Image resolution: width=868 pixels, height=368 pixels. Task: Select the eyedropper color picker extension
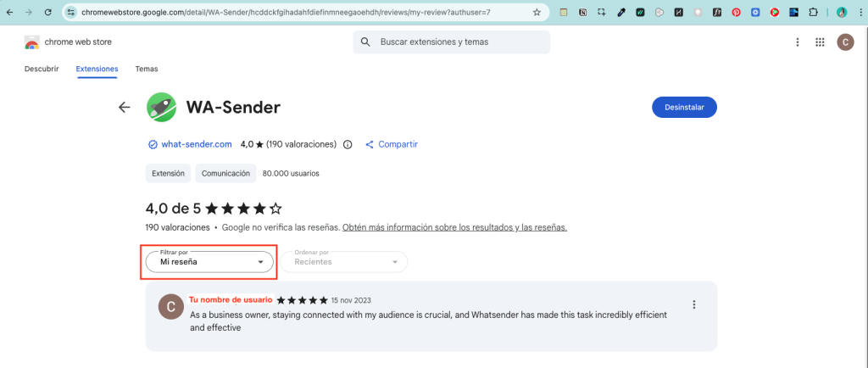[x=622, y=13]
